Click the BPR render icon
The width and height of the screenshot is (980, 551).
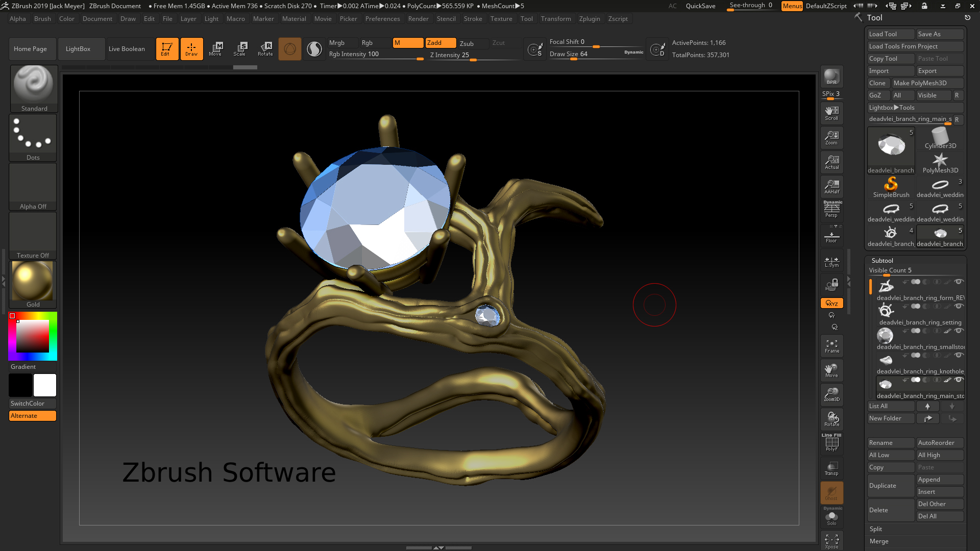pyautogui.click(x=831, y=77)
